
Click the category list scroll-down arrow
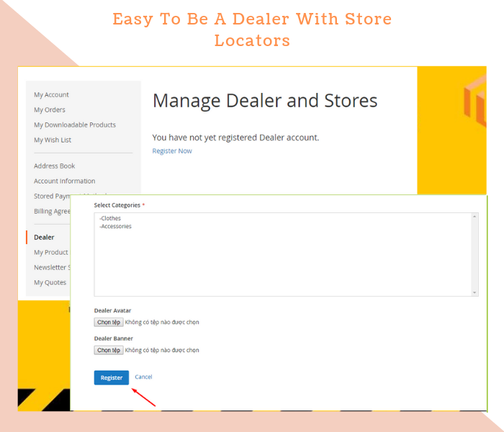tap(474, 292)
